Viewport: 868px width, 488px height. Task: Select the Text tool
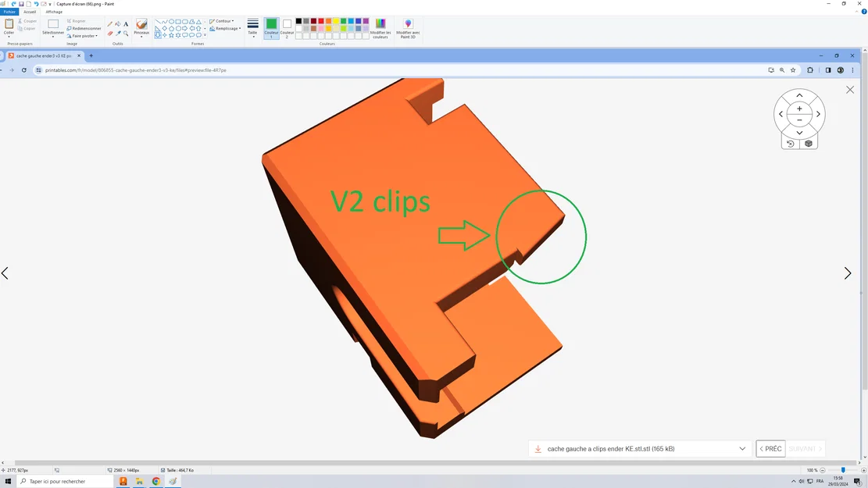(x=126, y=24)
